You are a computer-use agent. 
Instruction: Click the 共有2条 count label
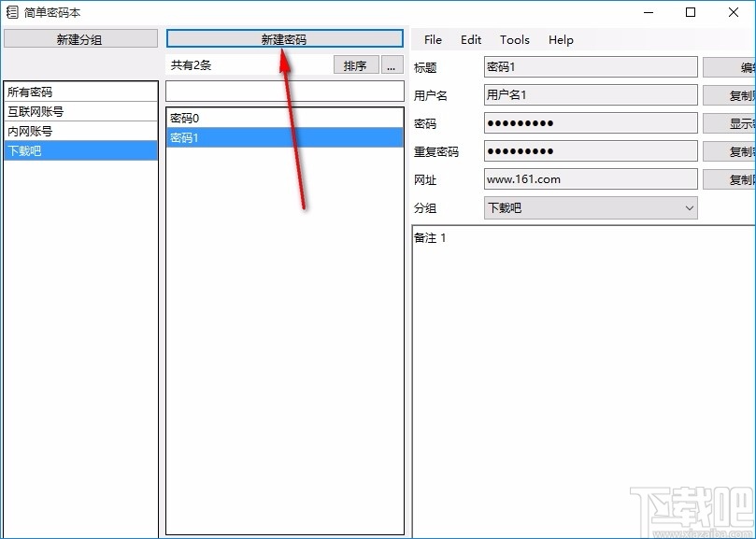pyautogui.click(x=191, y=65)
